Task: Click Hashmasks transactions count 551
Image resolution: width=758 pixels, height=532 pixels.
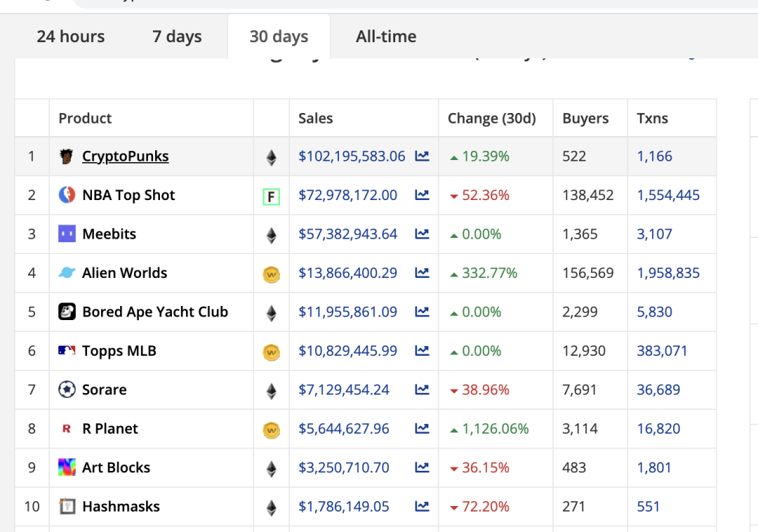Action: point(649,507)
